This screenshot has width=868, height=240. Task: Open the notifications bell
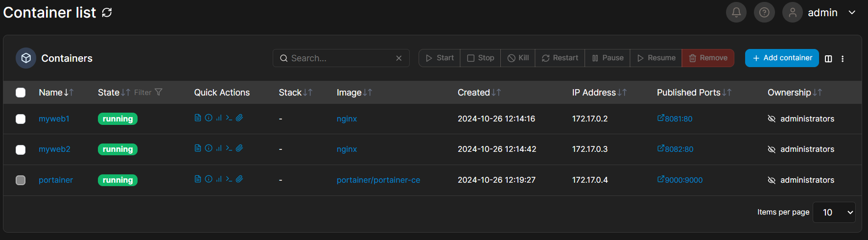736,12
